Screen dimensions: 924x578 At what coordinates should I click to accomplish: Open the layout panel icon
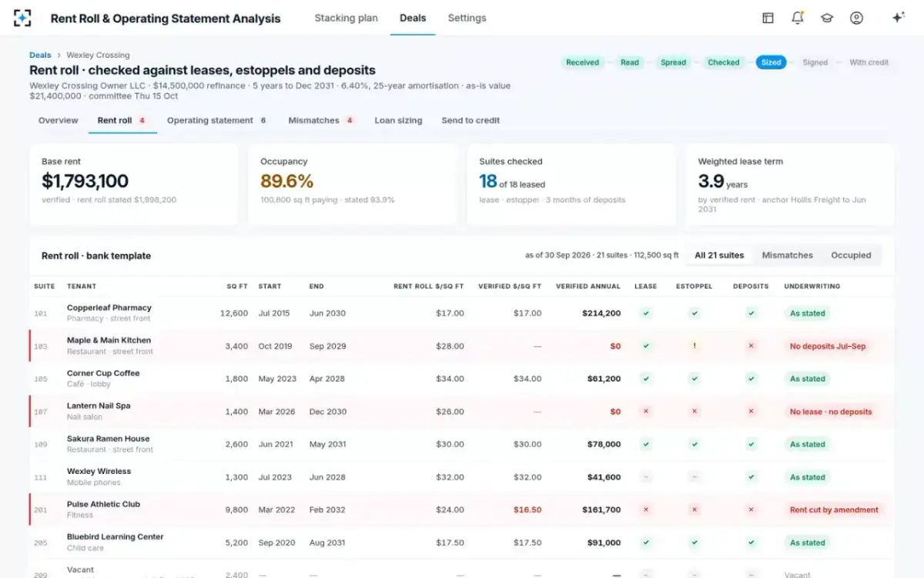point(768,18)
